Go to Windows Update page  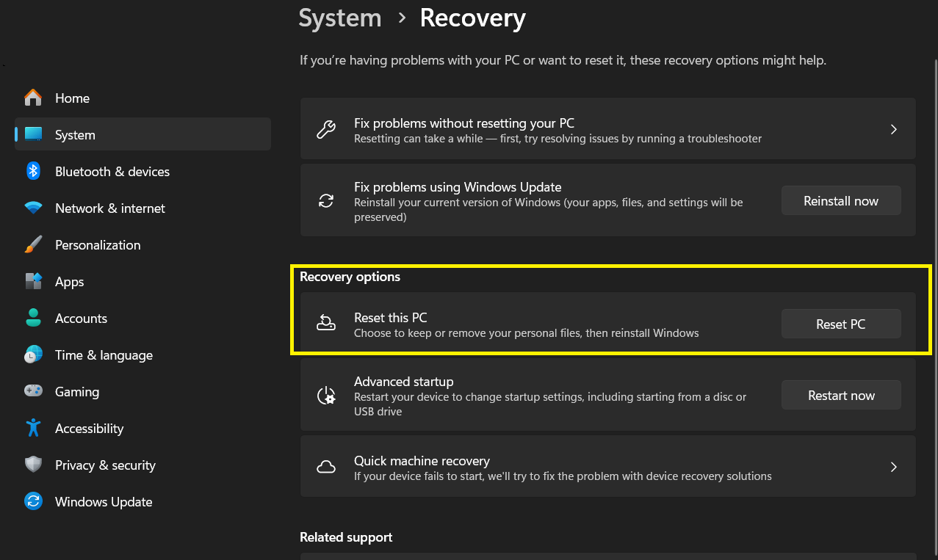(142, 501)
